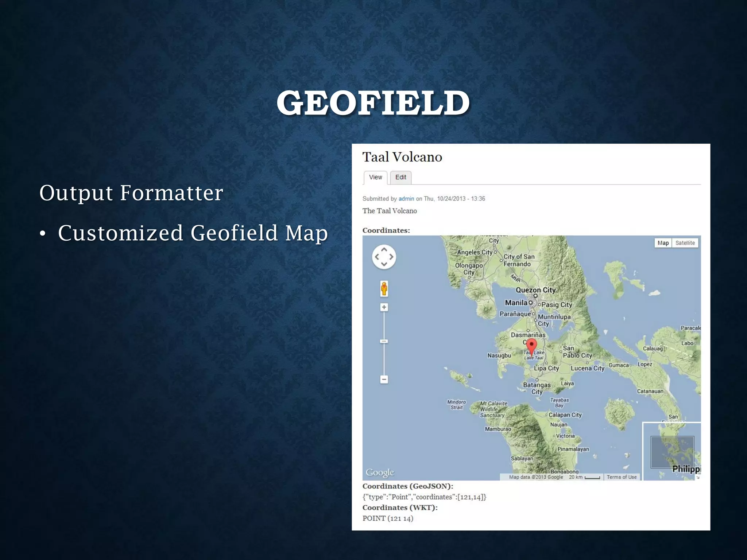Click the overview minimap viewport rectangle
747x560 pixels.
pyautogui.click(x=672, y=452)
